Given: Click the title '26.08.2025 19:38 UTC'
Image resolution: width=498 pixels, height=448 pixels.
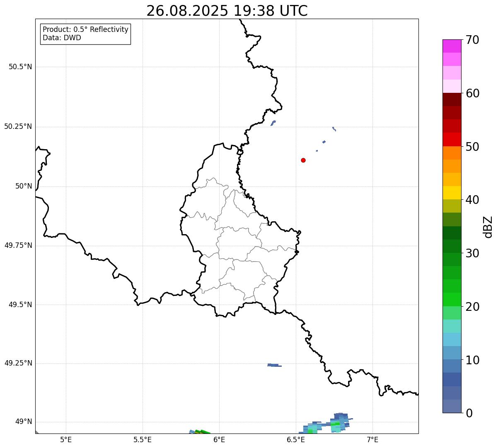Looking at the screenshot, I should [x=227, y=11].
